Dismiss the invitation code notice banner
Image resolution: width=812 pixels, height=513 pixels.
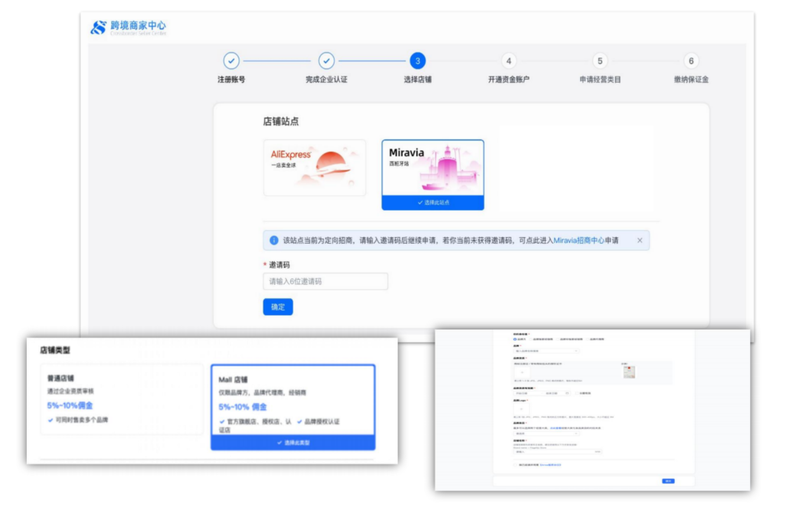[640, 241]
